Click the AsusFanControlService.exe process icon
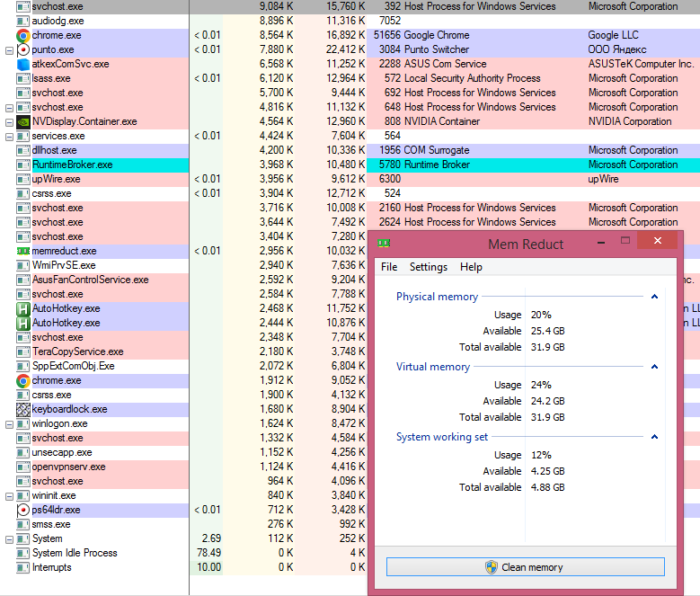 [x=23, y=280]
